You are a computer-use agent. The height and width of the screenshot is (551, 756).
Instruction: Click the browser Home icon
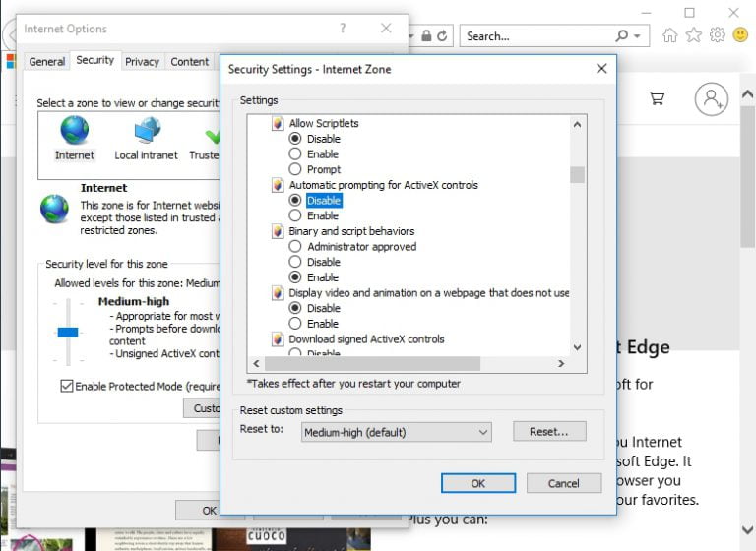(669, 35)
